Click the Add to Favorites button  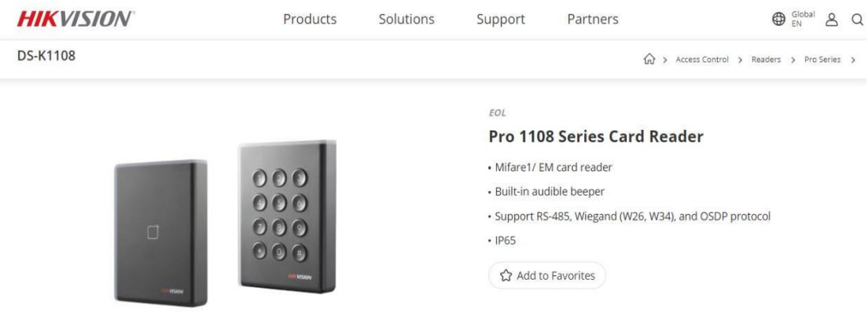click(x=547, y=276)
